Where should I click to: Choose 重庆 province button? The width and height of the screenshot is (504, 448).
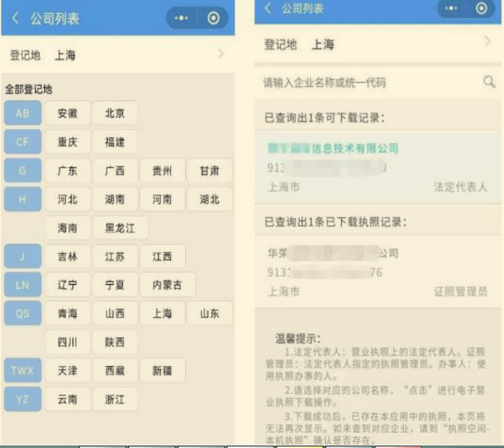68,142
